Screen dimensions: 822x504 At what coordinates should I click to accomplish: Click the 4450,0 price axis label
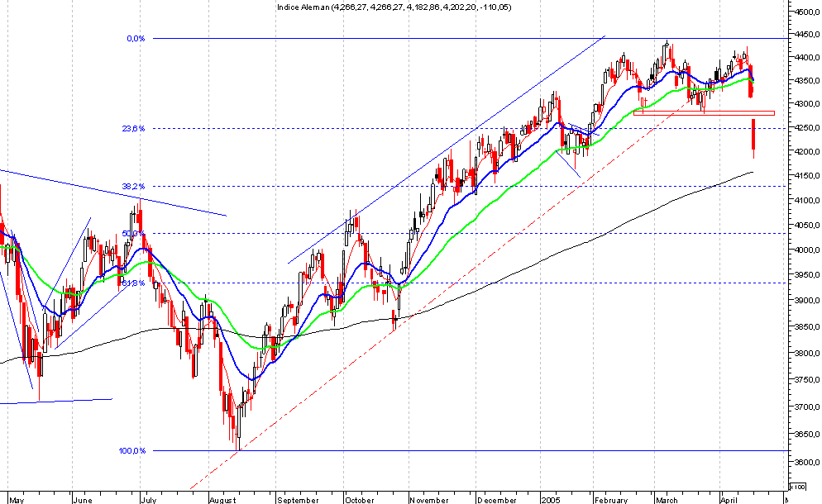pos(807,35)
